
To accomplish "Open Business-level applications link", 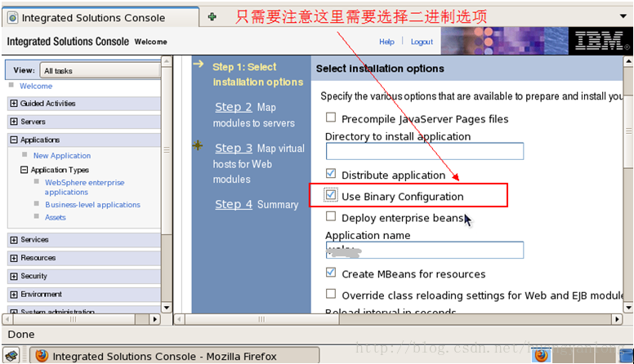I will point(92,205).
